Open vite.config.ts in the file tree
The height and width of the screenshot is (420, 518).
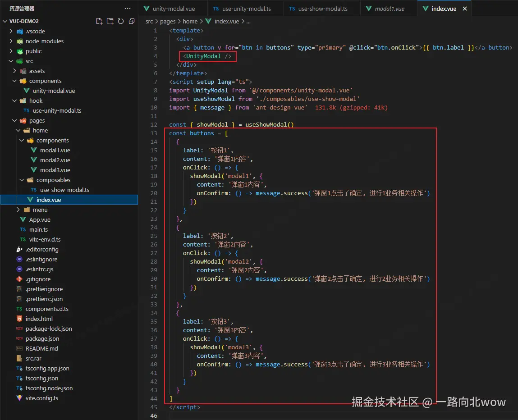(69, 398)
